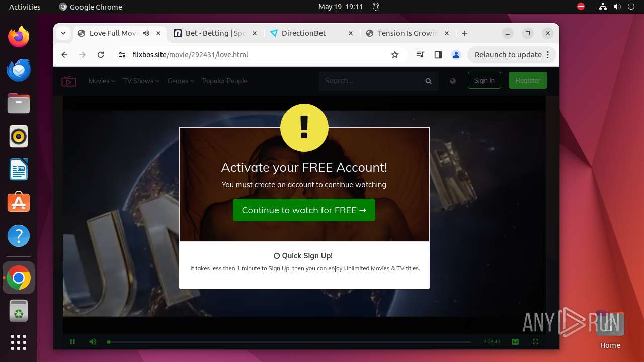Click the search magnifier icon

pyautogui.click(x=429, y=81)
